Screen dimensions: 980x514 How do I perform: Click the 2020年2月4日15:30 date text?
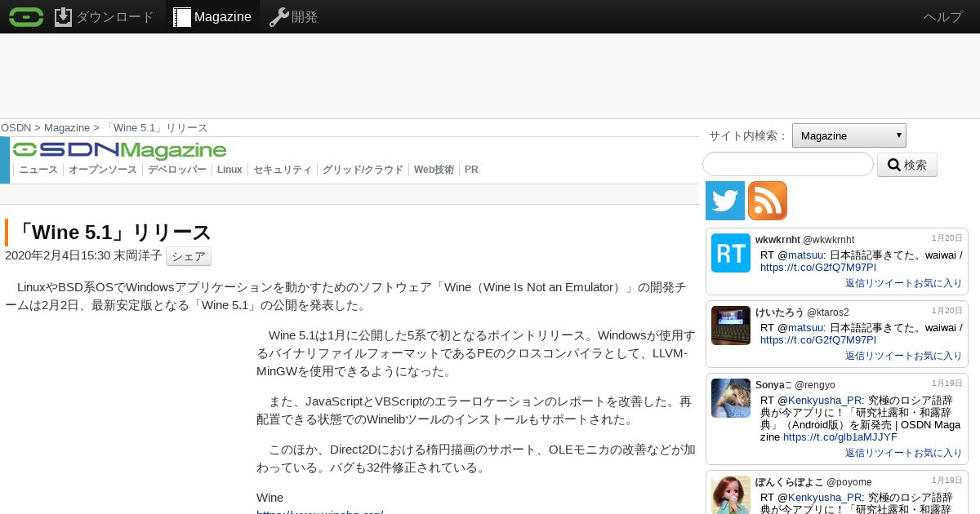click(x=57, y=255)
